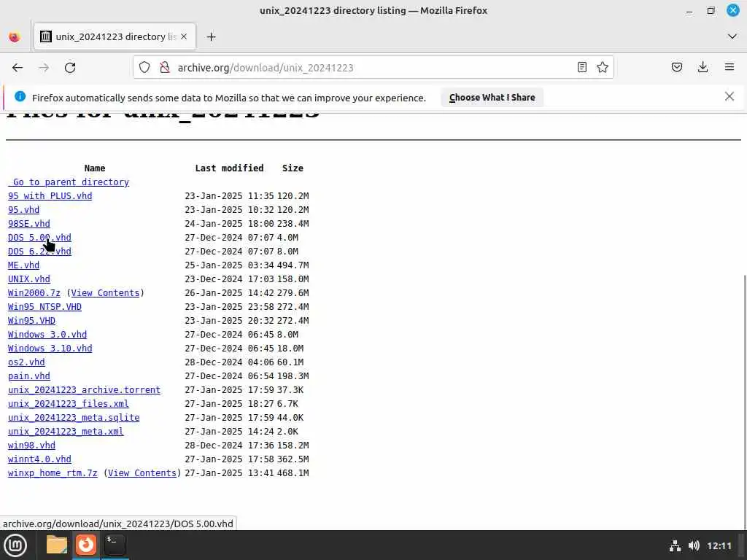Close the unix_20241223 directory listing tab
747x560 pixels.
point(184,36)
